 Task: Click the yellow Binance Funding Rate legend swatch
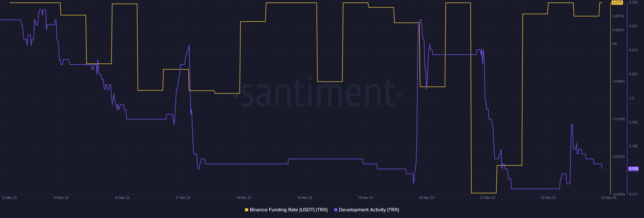(247, 210)
